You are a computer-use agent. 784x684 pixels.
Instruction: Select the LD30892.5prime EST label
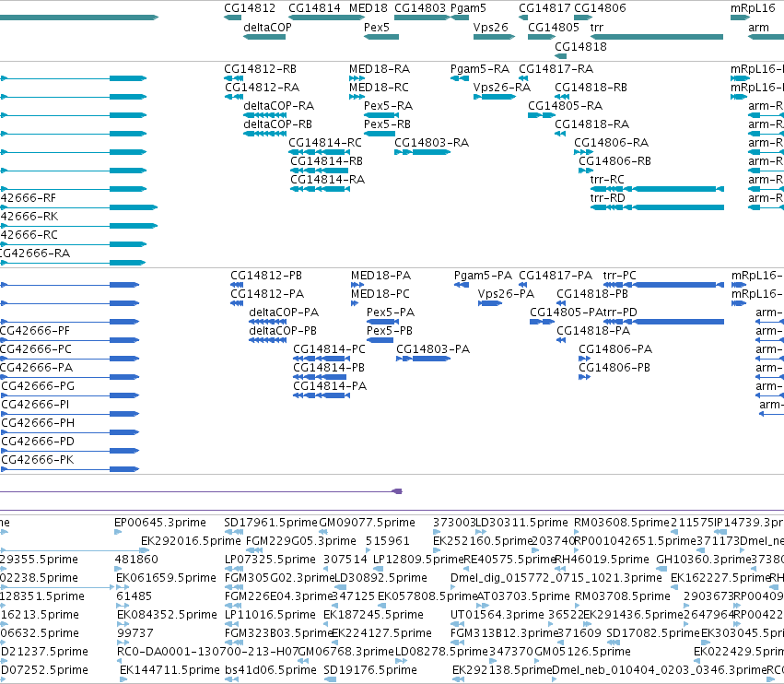click(380, 578)
